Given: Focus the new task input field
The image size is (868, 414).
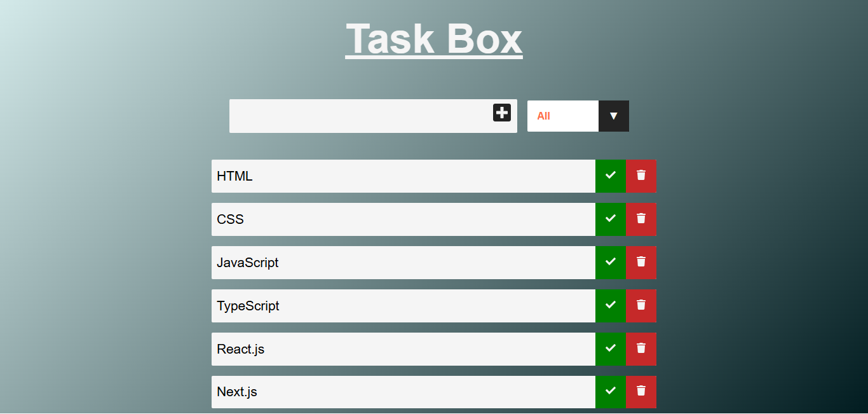Looking at the screenshot, I should pyautogui.click(x=360, y=116).
